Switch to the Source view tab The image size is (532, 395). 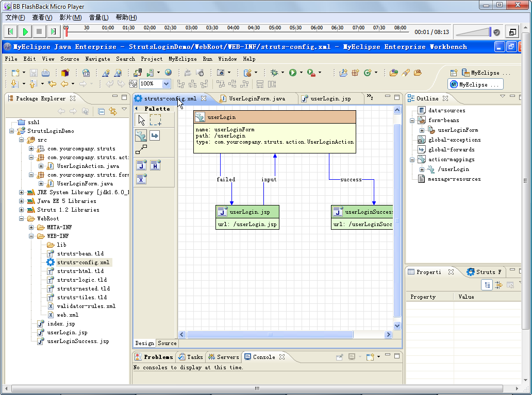click(x=167, y=343)
